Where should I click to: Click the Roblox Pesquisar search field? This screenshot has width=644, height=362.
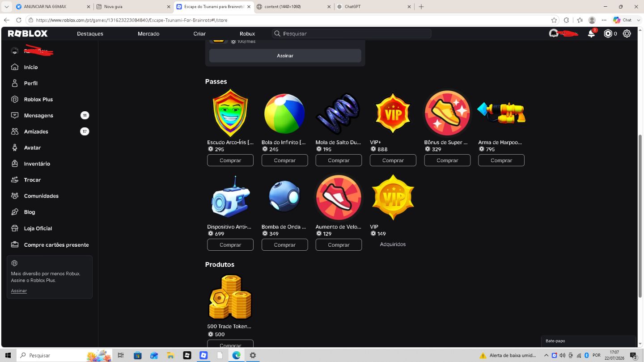click(x=352, y=34)
